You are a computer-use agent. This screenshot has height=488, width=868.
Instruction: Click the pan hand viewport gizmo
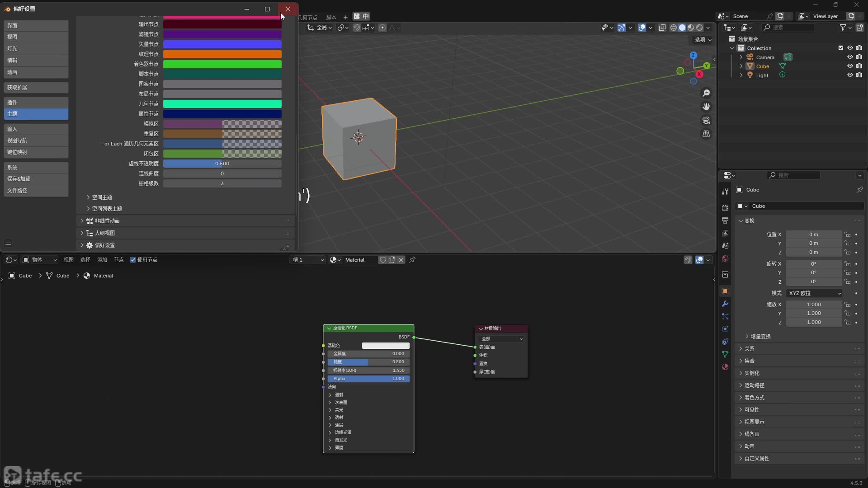click(706, 106)
